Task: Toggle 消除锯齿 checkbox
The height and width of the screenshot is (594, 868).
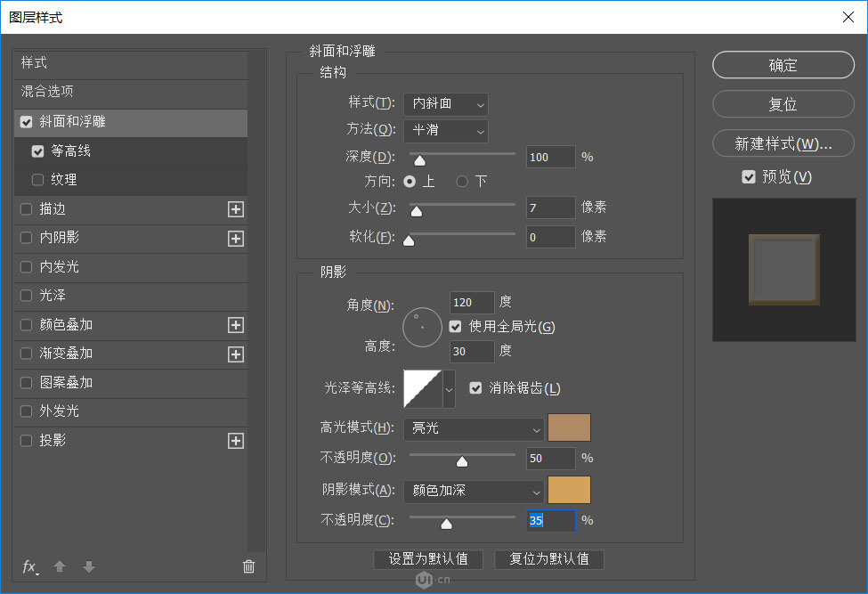Action: (x=475, y=388)
